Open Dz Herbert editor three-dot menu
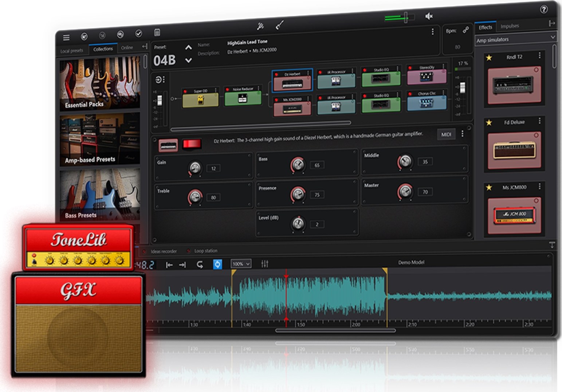 tap(463, 134)
